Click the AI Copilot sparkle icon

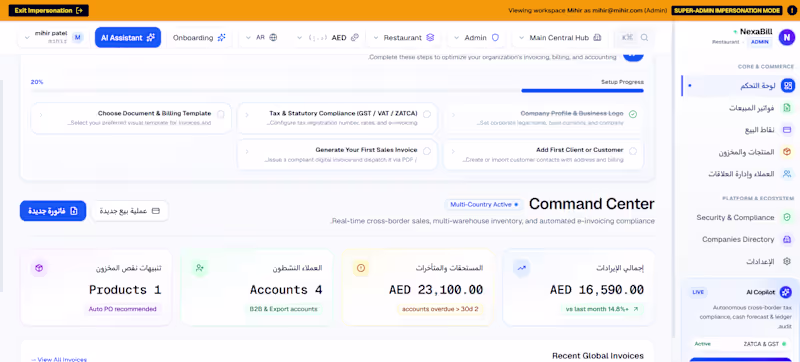click(x=785, y=292)
